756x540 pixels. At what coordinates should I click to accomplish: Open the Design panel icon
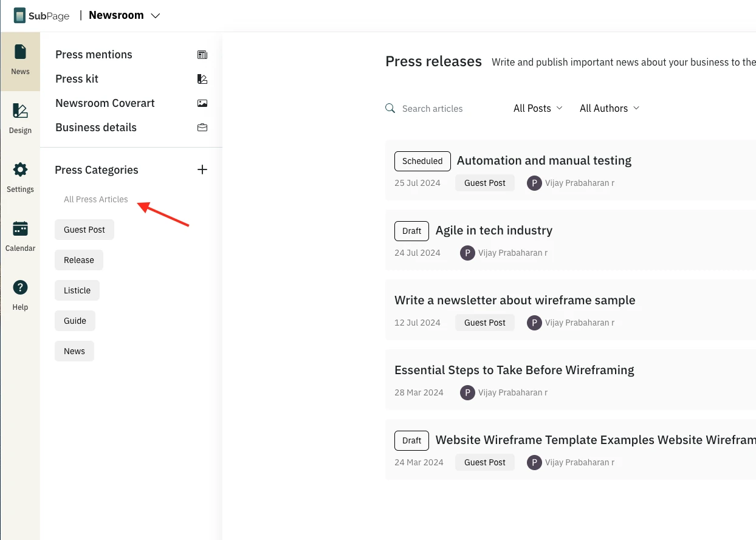pyautogui.click(x=20, y=118)
